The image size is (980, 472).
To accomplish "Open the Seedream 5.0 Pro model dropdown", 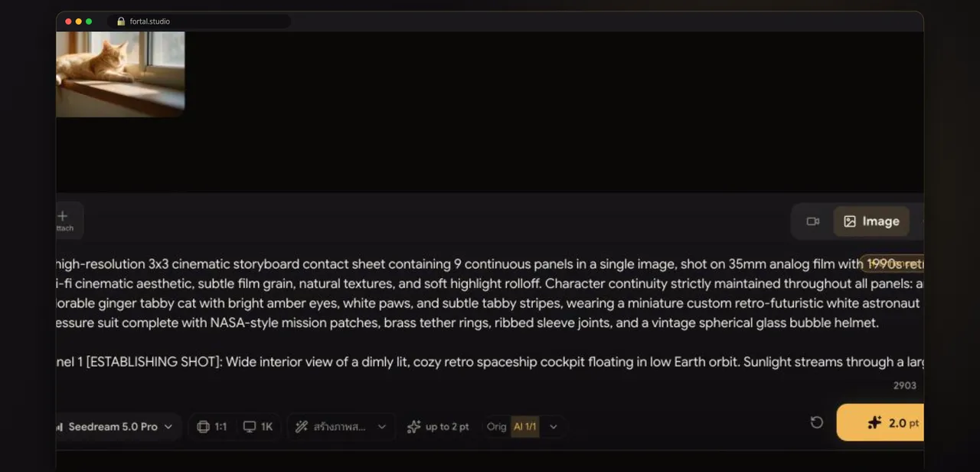I will [117, 426].
